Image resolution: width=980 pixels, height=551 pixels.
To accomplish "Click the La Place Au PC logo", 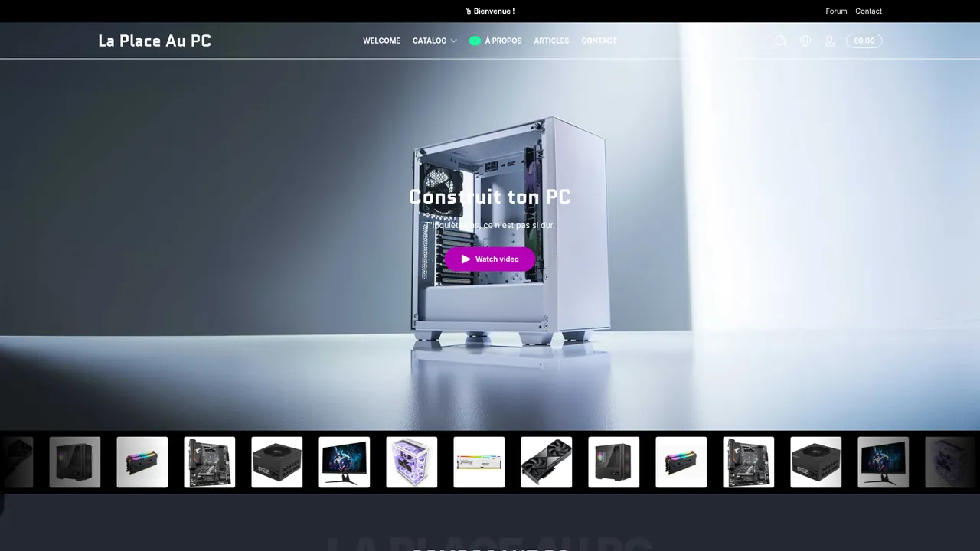I will tap(155, 41).
